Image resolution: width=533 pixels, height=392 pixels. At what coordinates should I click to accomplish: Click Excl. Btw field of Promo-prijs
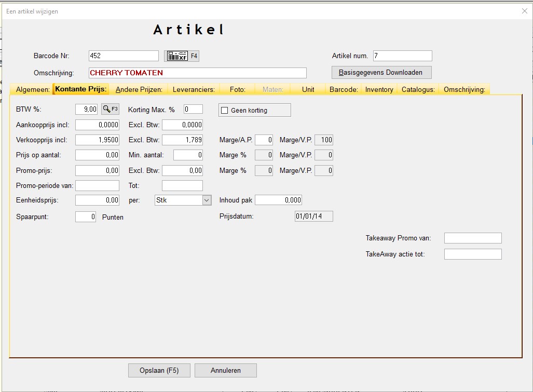183,170
